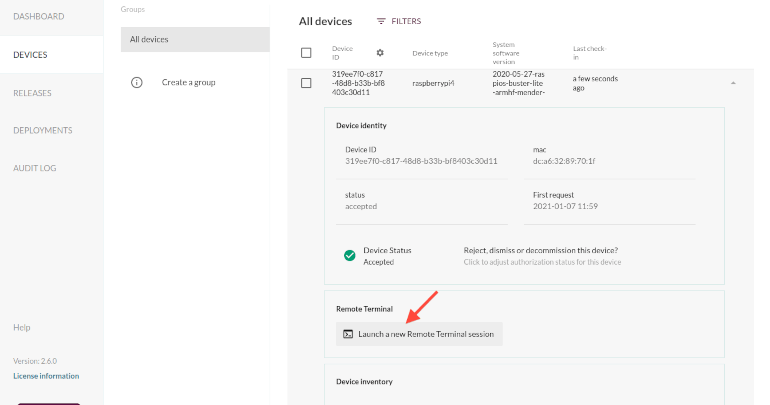Open the Deployments page
770x405 pixels.
42,130
